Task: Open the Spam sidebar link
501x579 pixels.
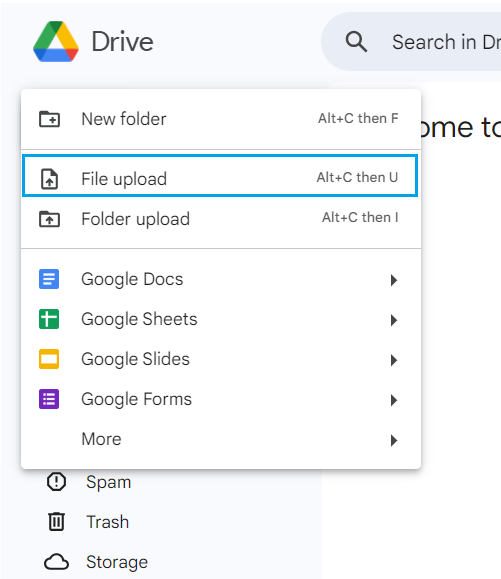Action: pos(109,482)
